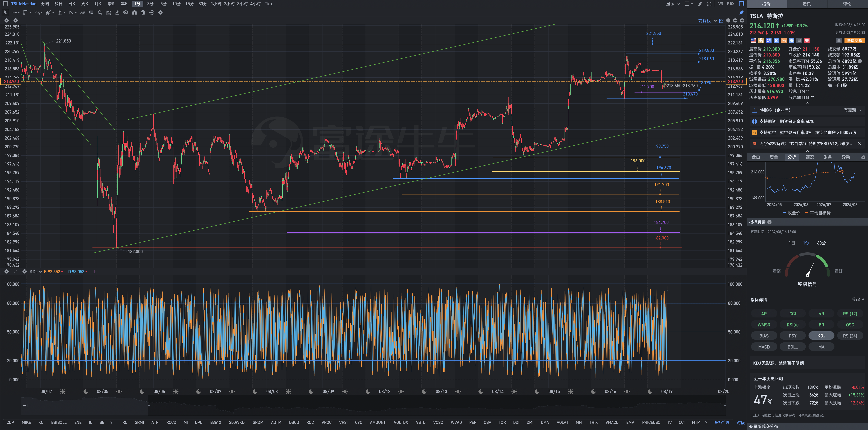Click the 快捷交易 quick trade button
This screenshot has height=430, width=868.
[854, 41]
